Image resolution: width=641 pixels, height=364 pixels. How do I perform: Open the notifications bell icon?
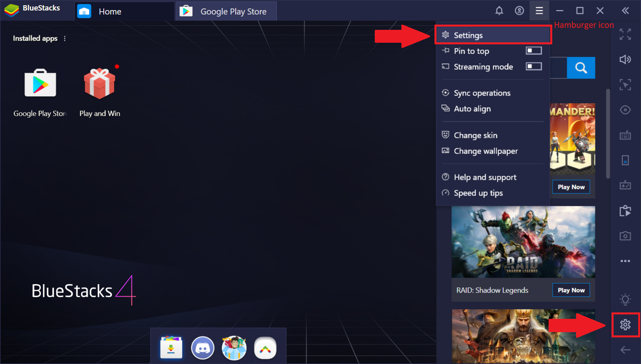(x=499, y=11)
